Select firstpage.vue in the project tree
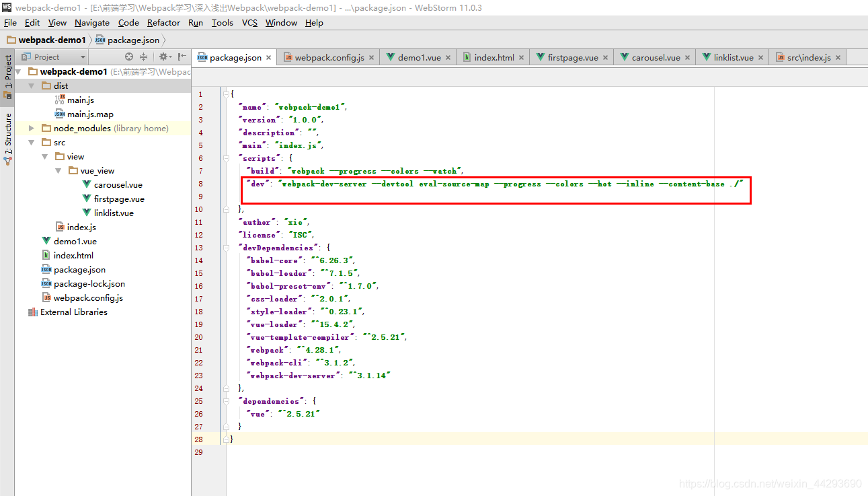Screen dimensions: 868x496 (x=119, y=199)
